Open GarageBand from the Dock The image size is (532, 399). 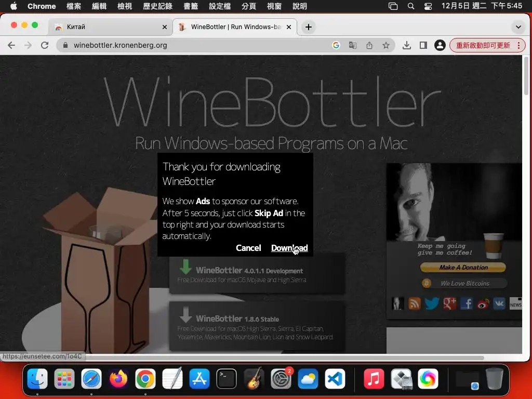254,379
